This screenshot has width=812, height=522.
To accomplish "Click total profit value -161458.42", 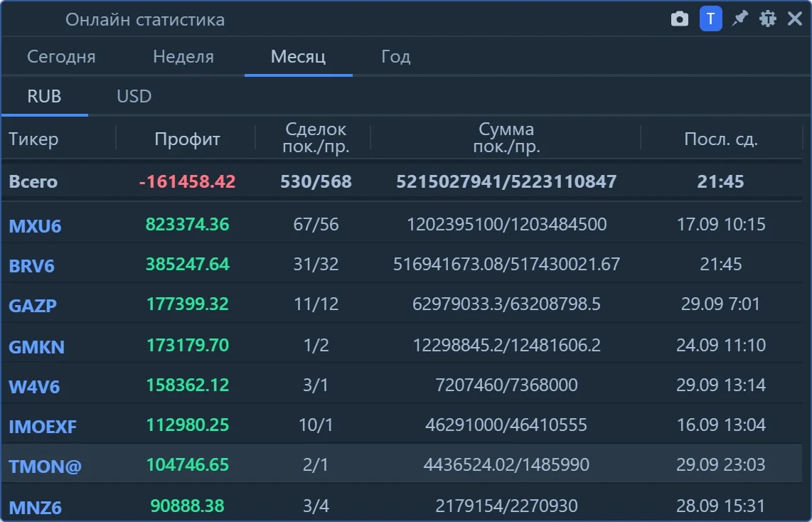I will pyautogui.click(x=187, y=182).
